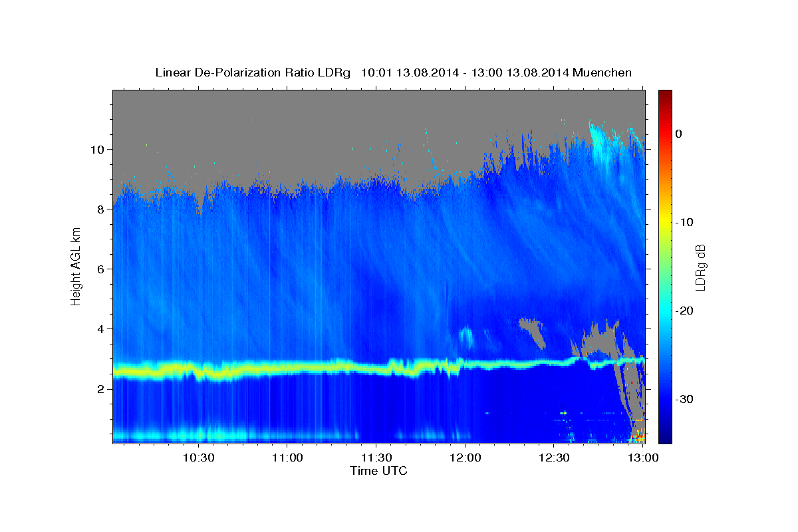Click the 'Height AGL km' axis title

click(x=76, y=267)
